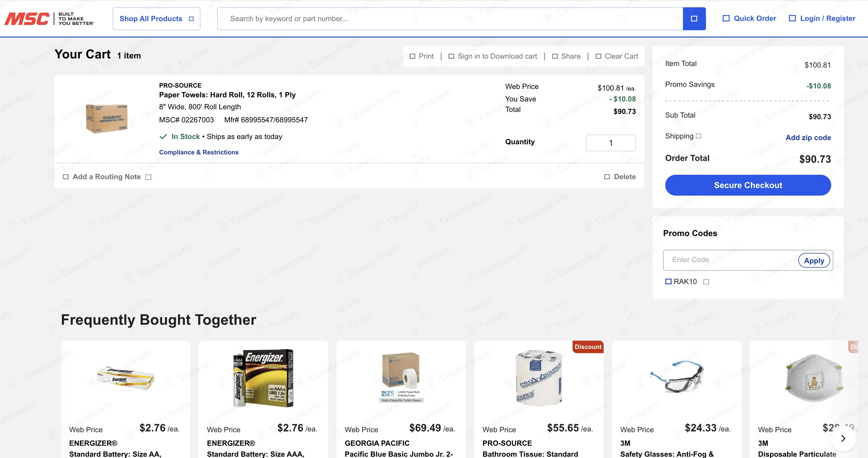Open Paper Towels: Hard Roll product title
The image size is (868, 458).
pyautogui.click(x=228, y=95)
